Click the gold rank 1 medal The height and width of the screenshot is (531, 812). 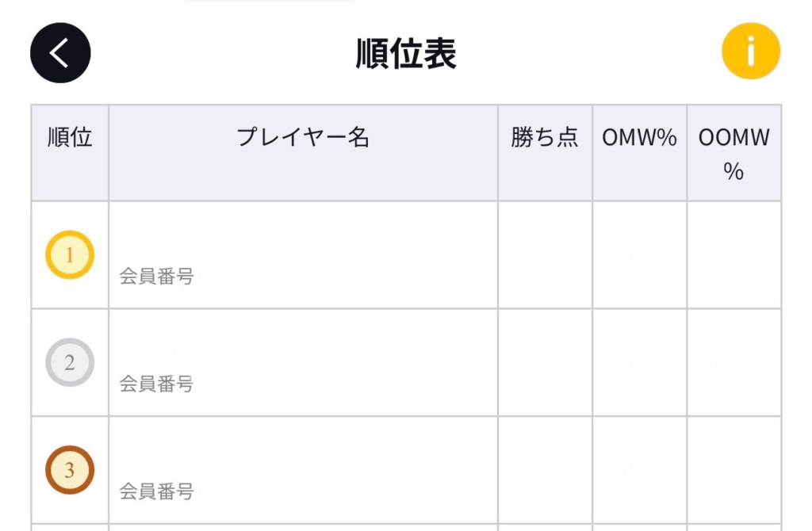coord(70,254)
